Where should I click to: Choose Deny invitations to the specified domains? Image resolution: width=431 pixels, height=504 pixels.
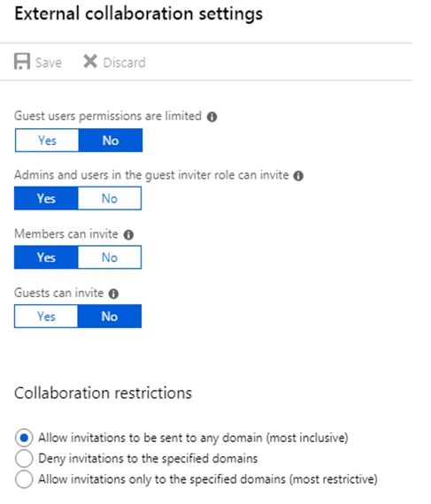(24, 458)
